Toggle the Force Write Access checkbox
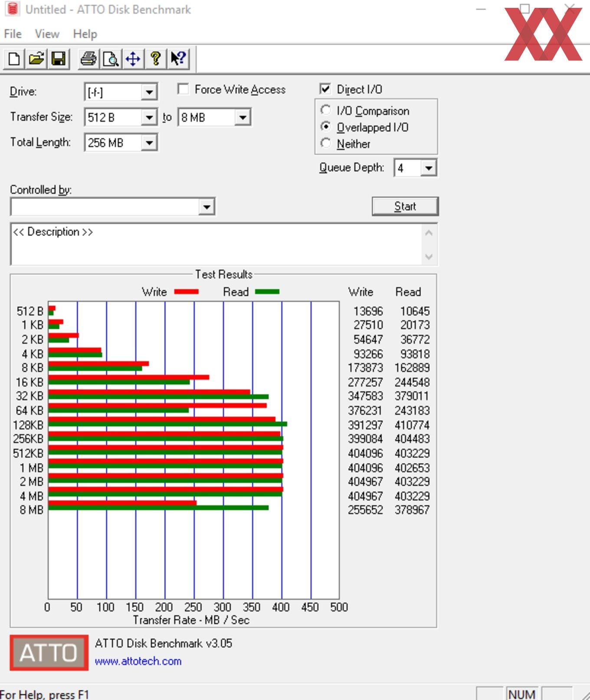The image size is (590, 700). [183, 89]
